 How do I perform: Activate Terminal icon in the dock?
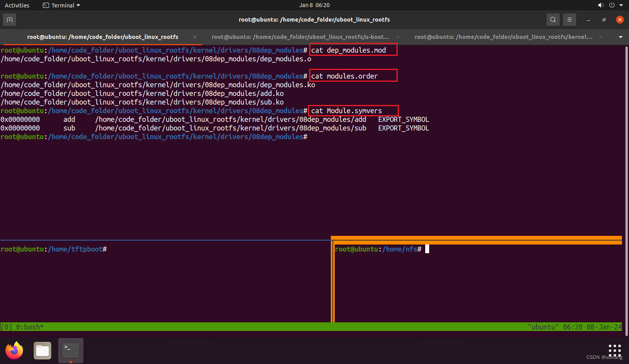(71, 351)
